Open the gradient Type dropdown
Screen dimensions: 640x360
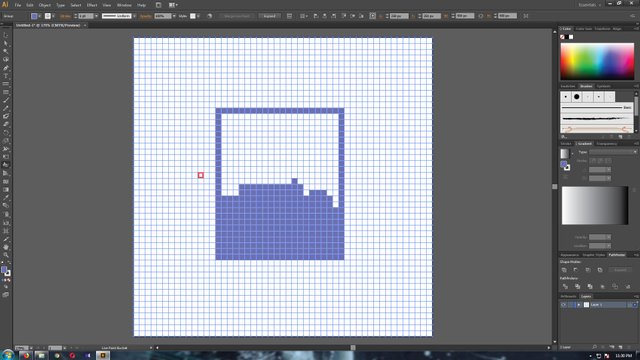[x=613, y=152]
